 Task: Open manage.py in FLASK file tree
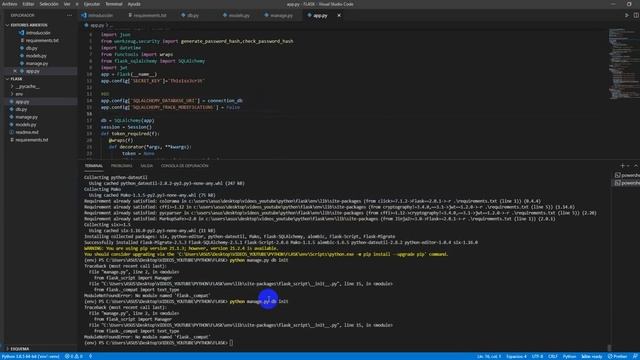coord(27,117)
